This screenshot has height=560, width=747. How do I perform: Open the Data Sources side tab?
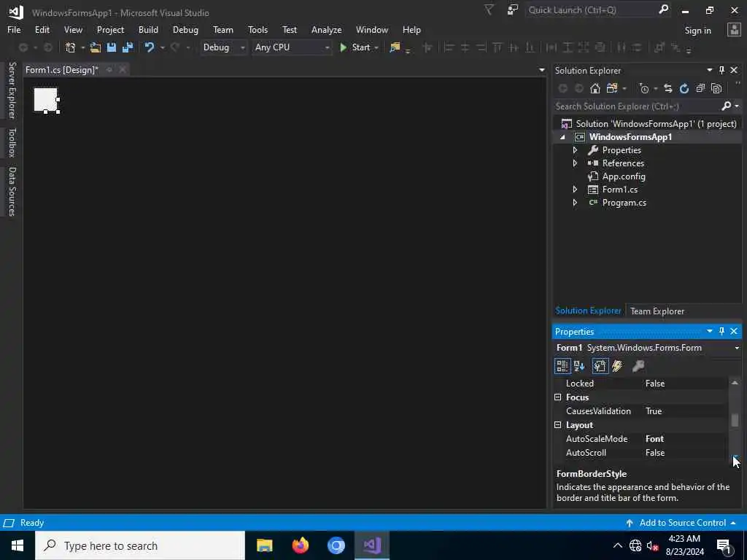12,192
